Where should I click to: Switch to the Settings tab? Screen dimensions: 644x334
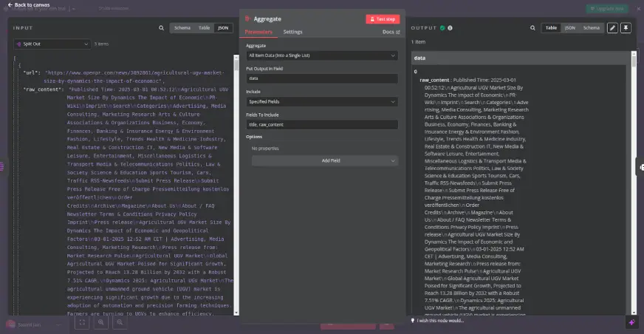[292, 32]
